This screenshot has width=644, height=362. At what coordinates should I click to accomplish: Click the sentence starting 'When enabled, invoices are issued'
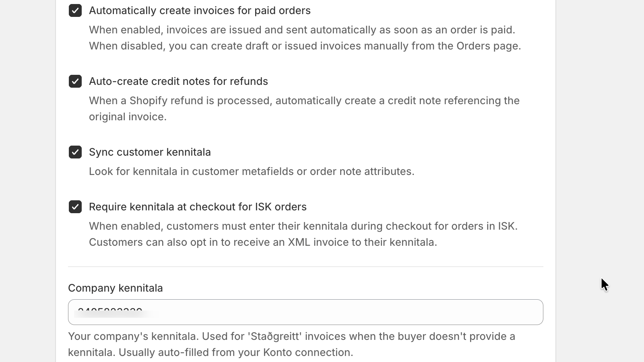tap(302, 30)
